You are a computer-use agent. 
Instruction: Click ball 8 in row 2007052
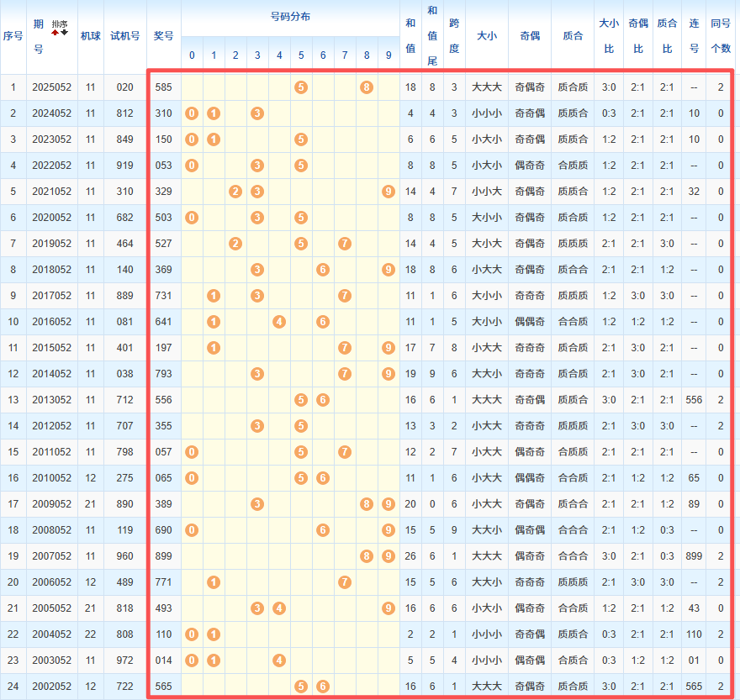click(x=367, y=556)
